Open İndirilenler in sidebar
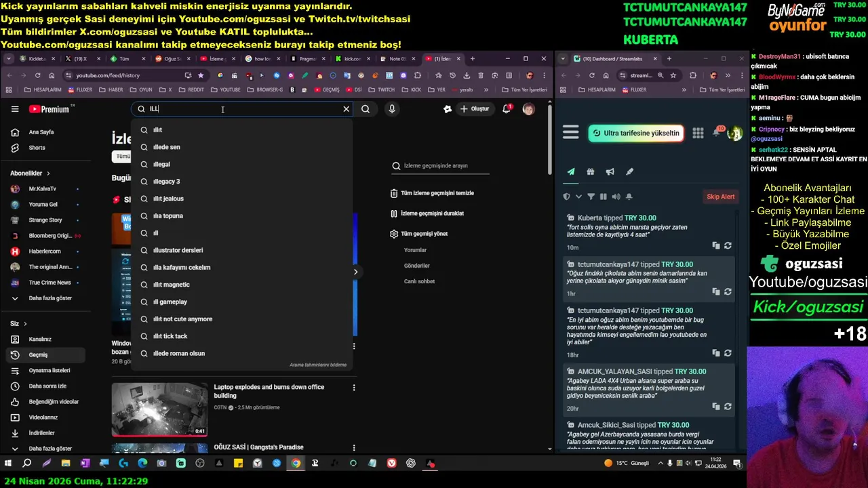The image size is (868, 488). click(44, 433)
